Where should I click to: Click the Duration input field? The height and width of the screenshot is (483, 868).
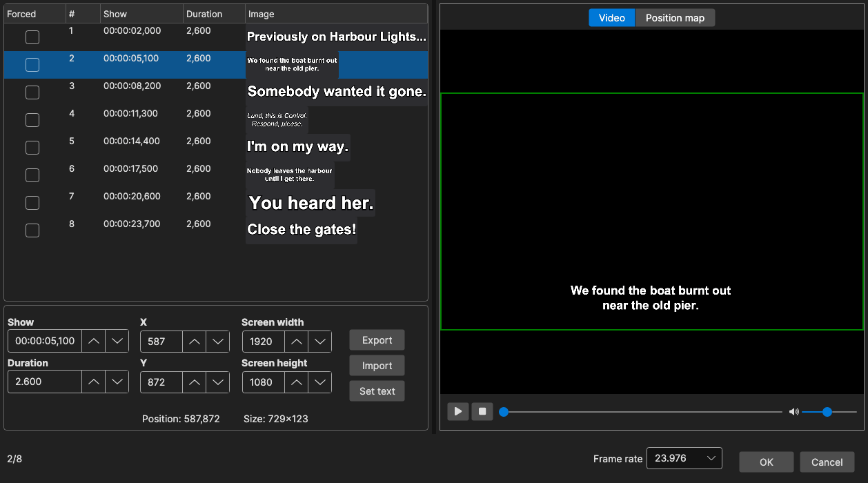point(45,382)
